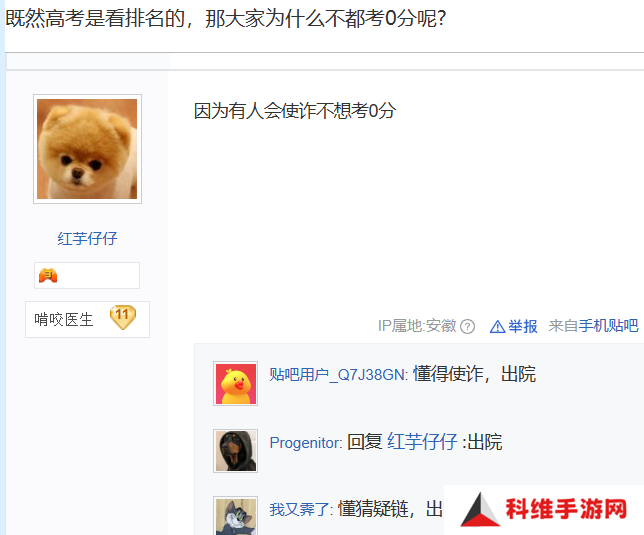Open 红芋仔仔 username under the avatar
The height and width of the screenshot is (535, 644).
pyautogui.click(x=87, y=239)
